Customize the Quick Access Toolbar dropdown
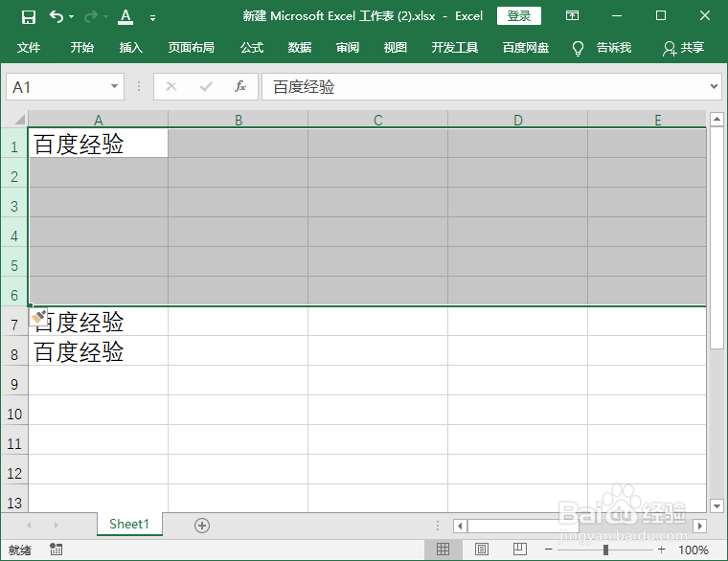The image size is (728, 561). tap(152, 18)
